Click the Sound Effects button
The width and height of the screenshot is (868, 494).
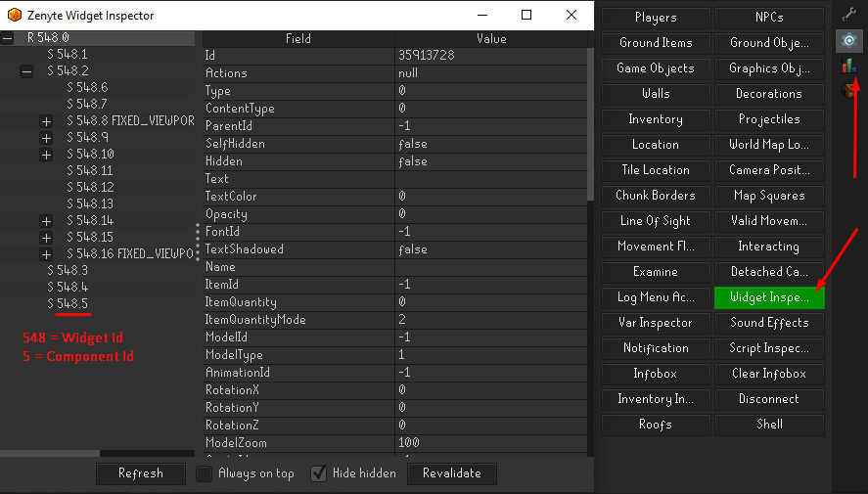point(769,323)
